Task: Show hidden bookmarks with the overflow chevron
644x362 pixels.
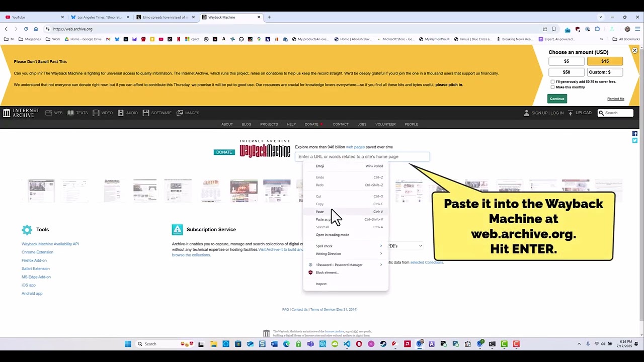Action: [601, 39]
